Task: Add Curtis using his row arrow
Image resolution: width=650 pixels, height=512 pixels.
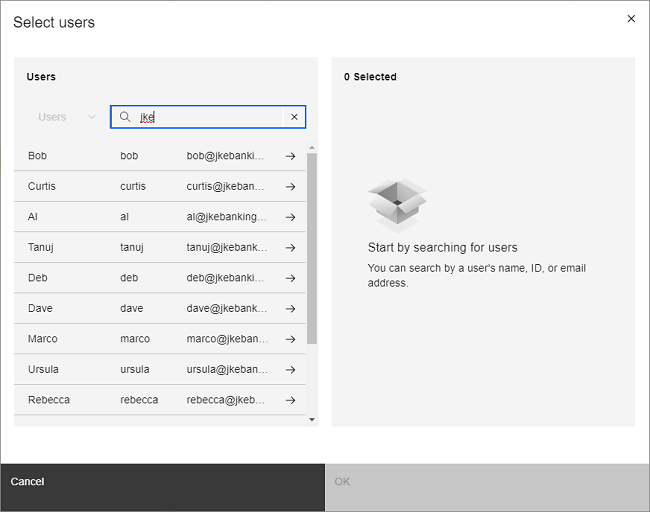Action: (x=290, y=186)
